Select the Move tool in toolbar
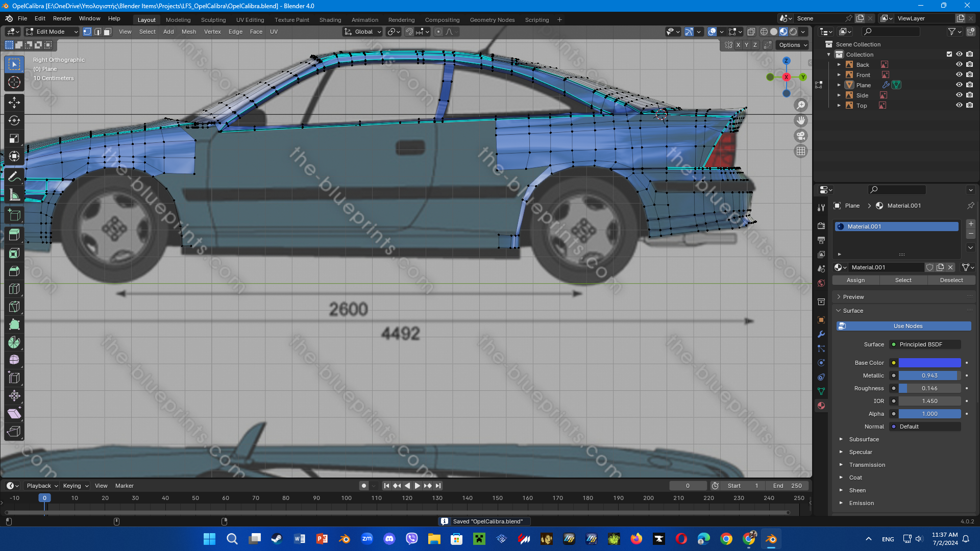Screen dimensions: 980x551 pos(14,103)
